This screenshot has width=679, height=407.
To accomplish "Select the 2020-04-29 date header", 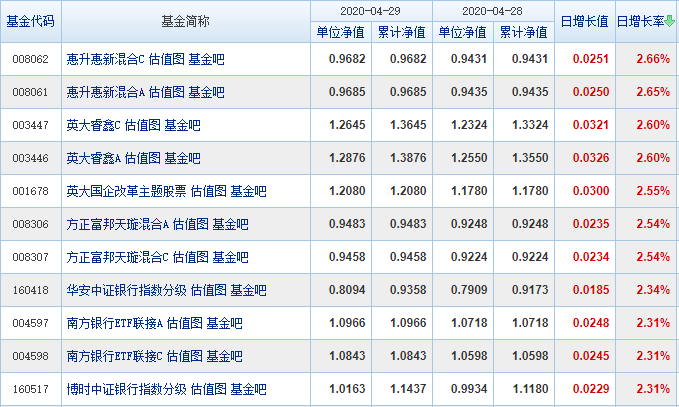I will coord(371,11).
